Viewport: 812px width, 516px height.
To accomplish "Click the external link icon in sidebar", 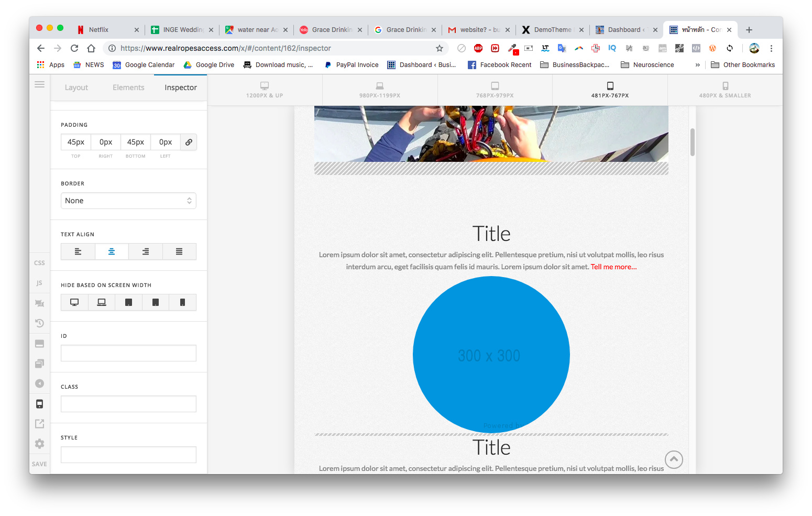I will coord(39,424).
